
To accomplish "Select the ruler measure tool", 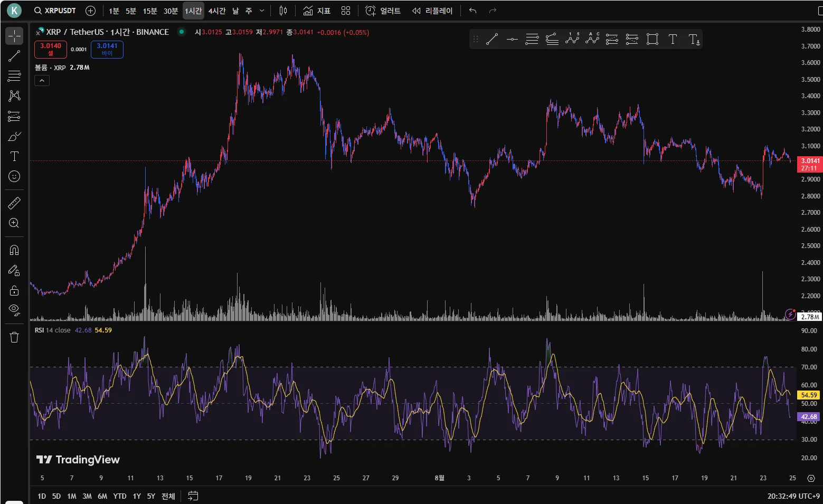I will 14,203.
